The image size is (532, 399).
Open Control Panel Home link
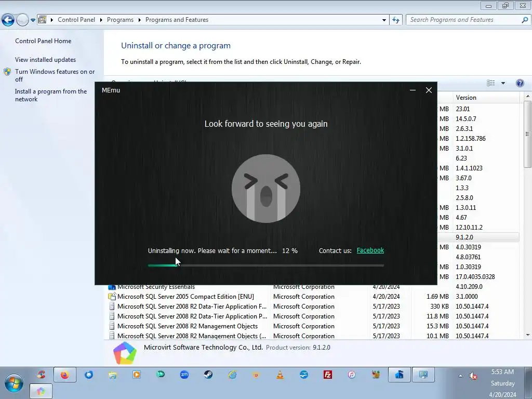(43, 41)
